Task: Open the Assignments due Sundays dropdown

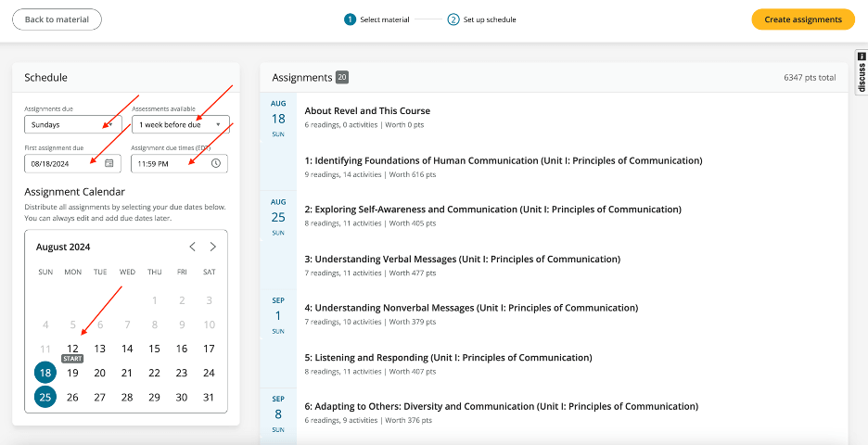Action: pos(70,124)
